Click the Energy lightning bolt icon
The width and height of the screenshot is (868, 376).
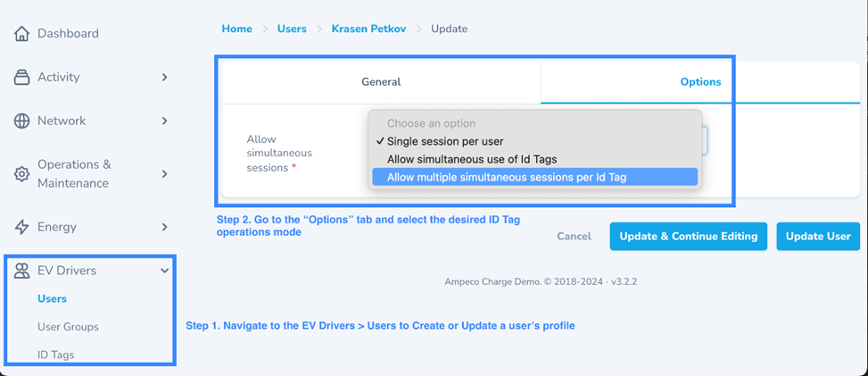(21, 227)
